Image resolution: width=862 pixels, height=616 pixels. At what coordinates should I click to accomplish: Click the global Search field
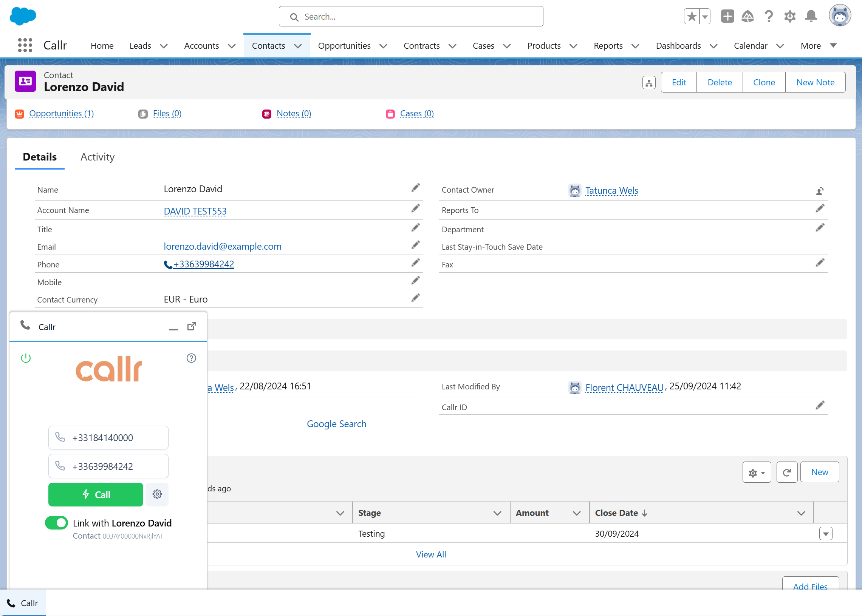411,17
